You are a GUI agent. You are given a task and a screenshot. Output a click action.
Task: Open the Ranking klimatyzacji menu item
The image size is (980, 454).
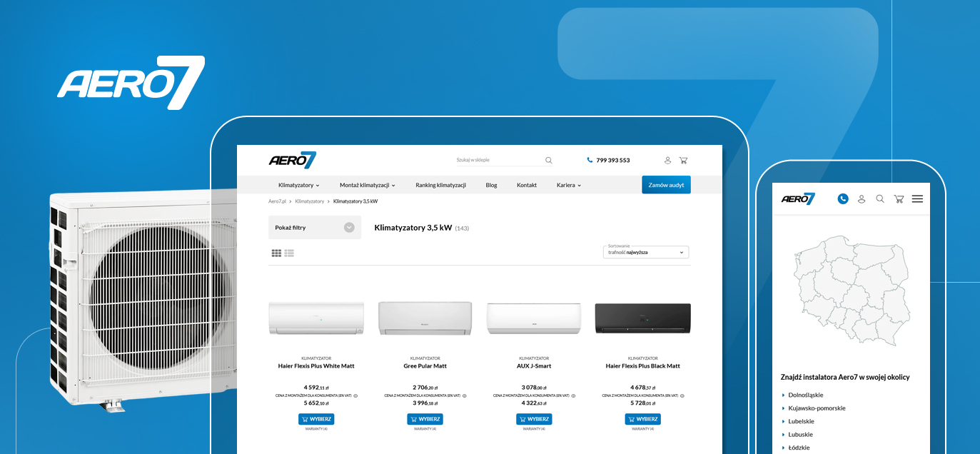(x=440, y=185)
